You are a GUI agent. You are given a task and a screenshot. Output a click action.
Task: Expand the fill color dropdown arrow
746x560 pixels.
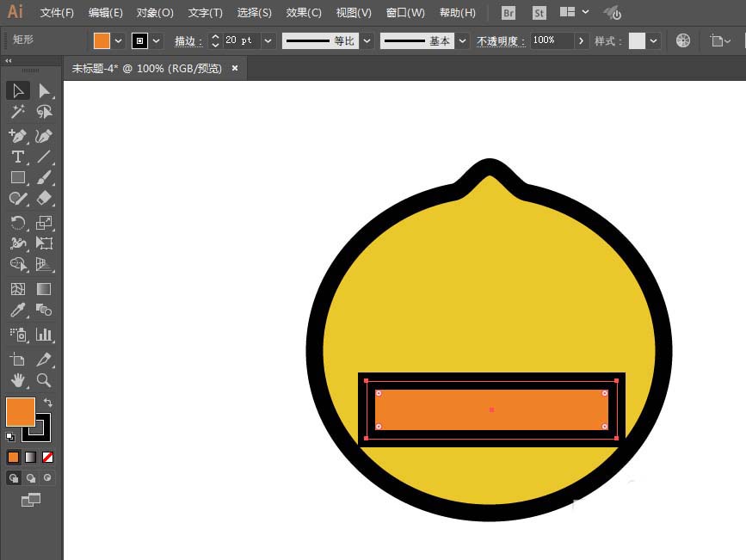coord(119,40)
